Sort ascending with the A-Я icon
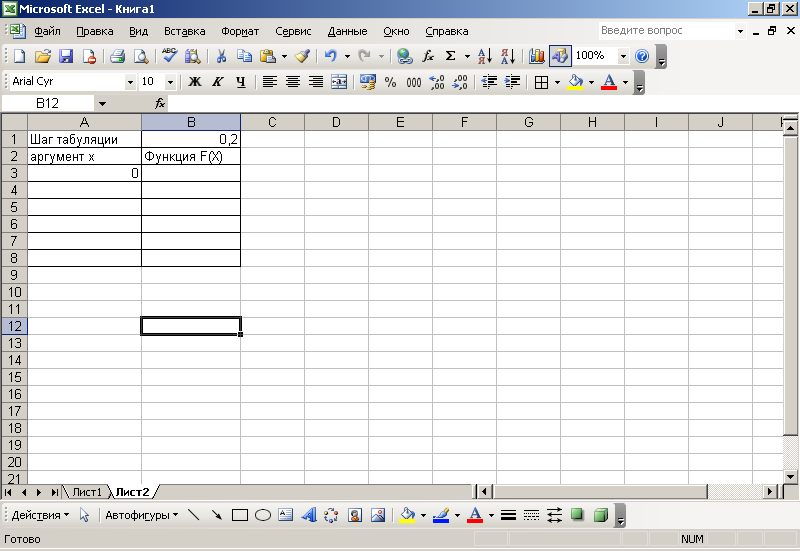800x551 pixels. point(485,56)
